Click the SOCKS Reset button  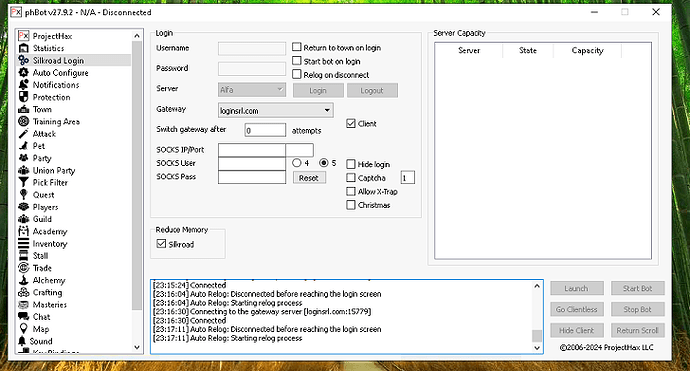(309, 178)
